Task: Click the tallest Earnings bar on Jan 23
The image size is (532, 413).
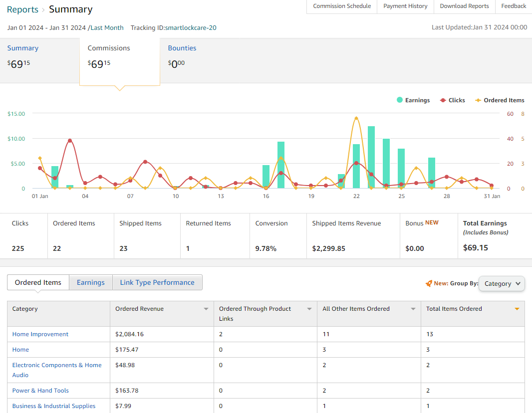Action: click(371, 157)
